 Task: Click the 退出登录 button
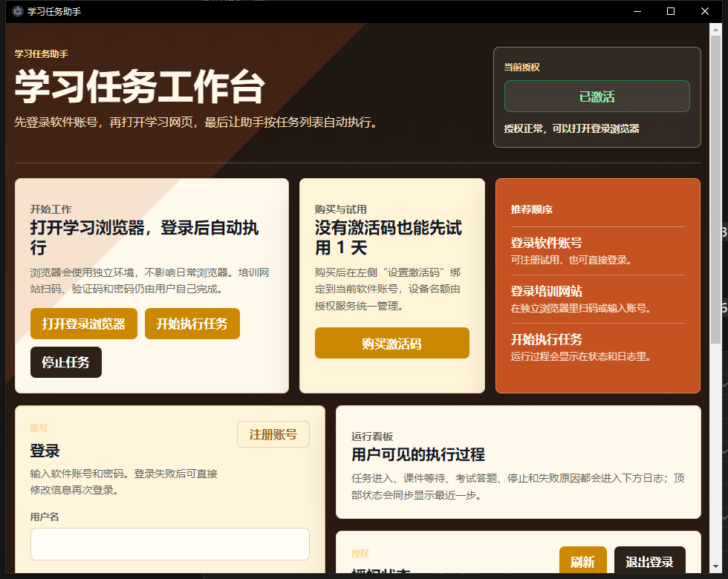point(649,561)
